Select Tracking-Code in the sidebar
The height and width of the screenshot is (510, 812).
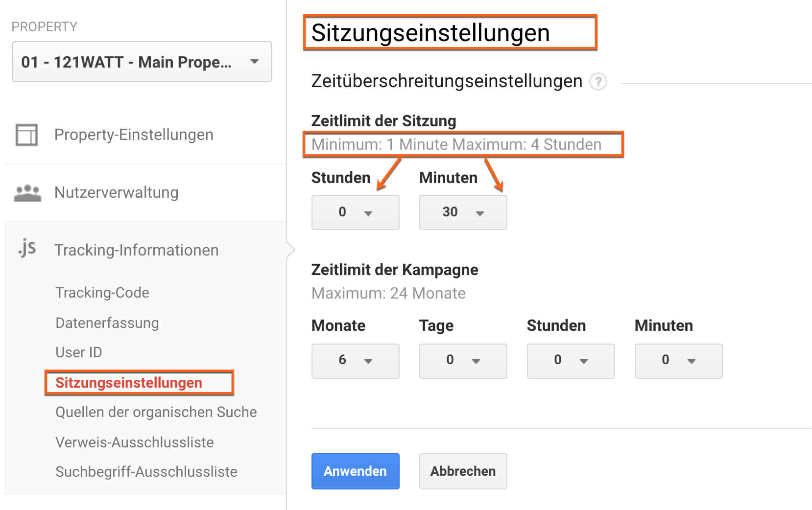click(102, 293)
